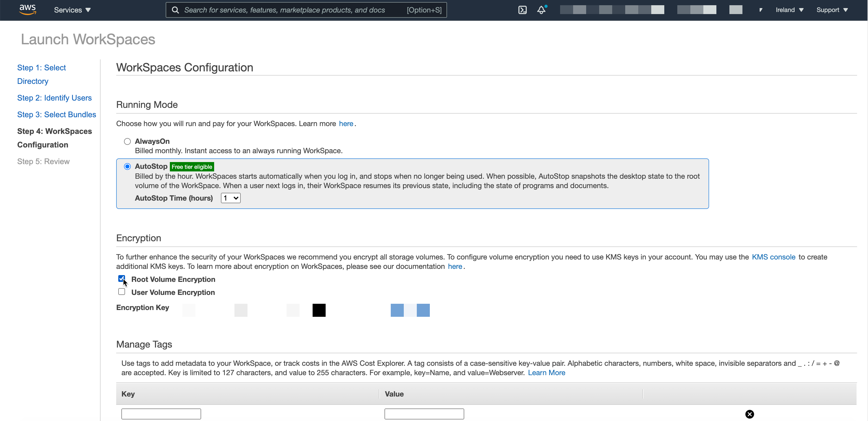Click the Key column header
This screenshot has width=868, height=421.
[128, 393]
